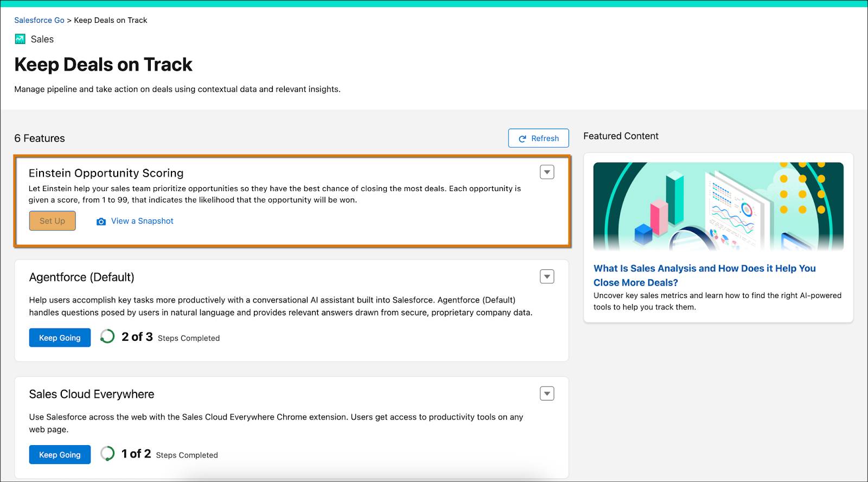Viewport: 868px width, 482px height.
Task: Click the 2 of 3 Steps Completed text
Action: [170, 337]
